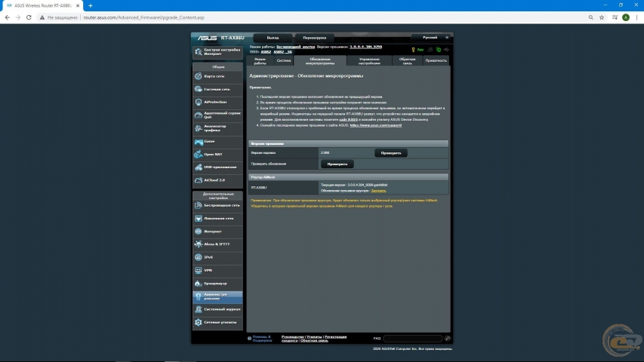Click Проверить button in check updates row
This screenshot has width=644, height=362.
337,164
